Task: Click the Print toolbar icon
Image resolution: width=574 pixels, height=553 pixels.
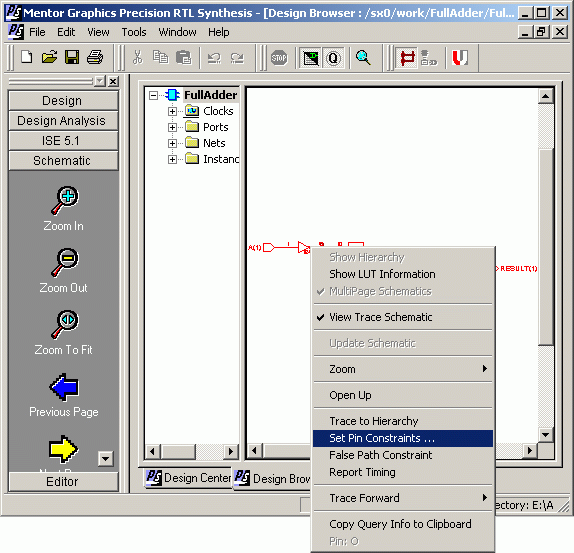Action: click(95, 57)
